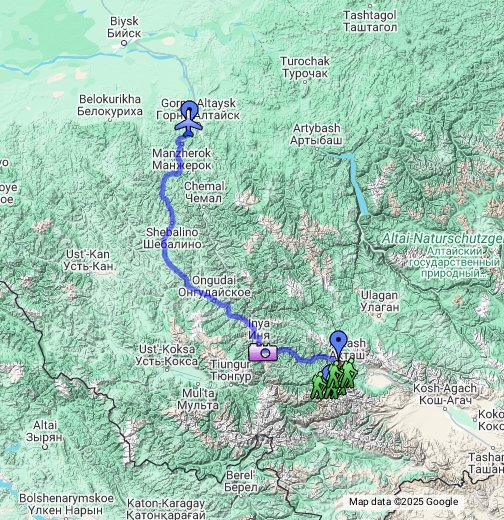This screenshot has height=520, width=504.
Task: Click the Teletskoye lake near Artybash
Action: (359, 187)
